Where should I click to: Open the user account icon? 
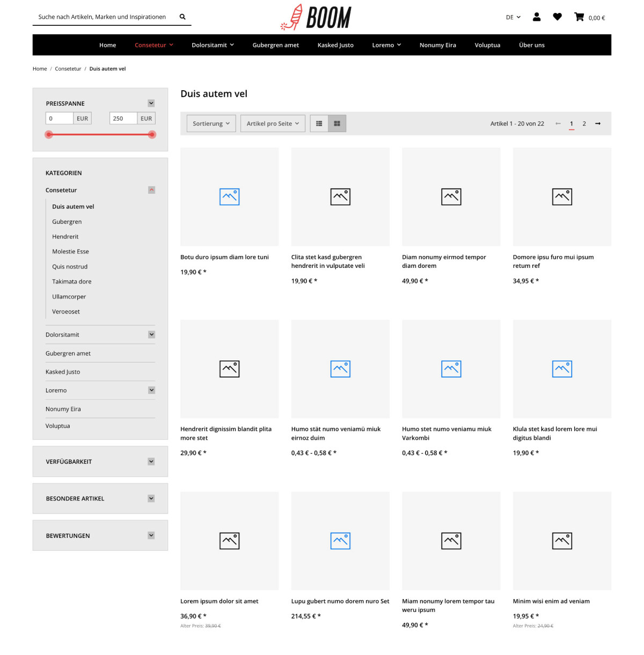click(536, 17)
